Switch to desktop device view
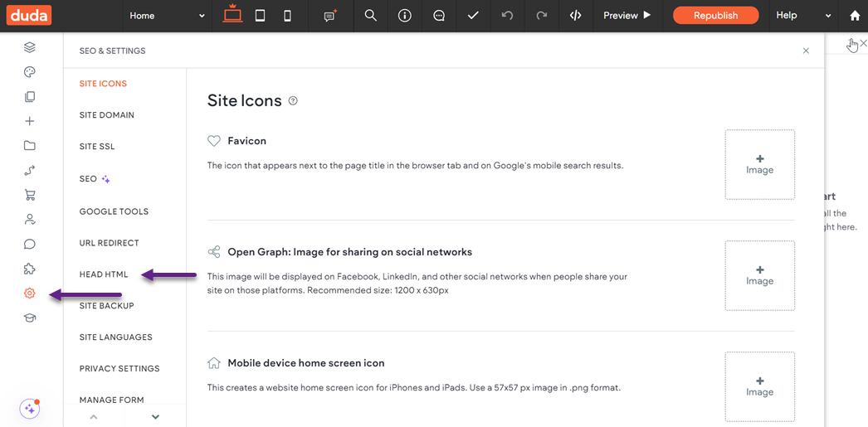 [232, 14]
